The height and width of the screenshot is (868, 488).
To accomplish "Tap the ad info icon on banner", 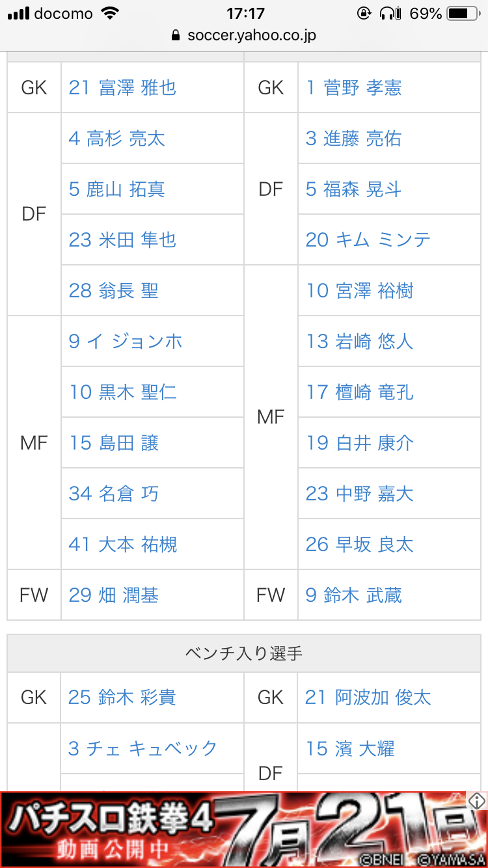I will [477, 800].
